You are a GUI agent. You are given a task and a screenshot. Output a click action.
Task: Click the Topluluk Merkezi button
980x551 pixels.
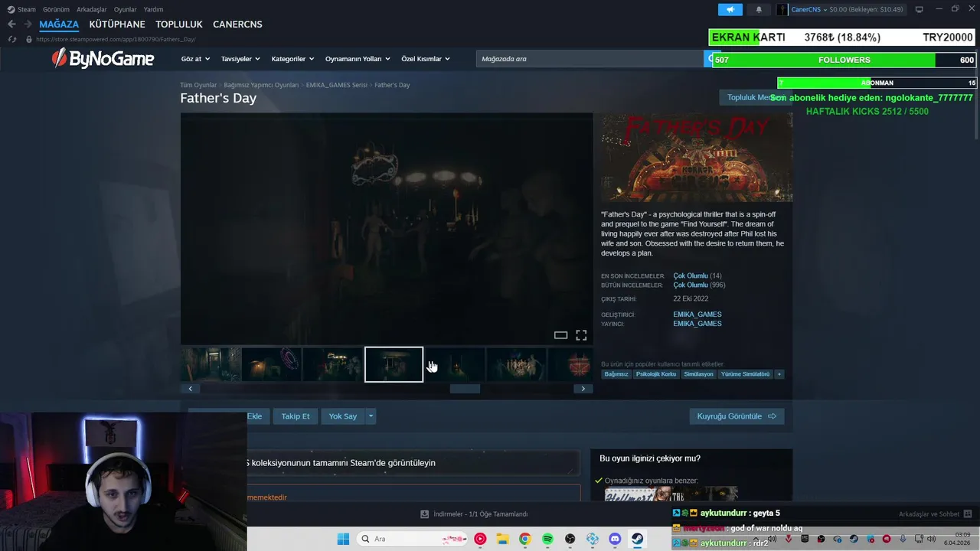[x=756, y=97]
